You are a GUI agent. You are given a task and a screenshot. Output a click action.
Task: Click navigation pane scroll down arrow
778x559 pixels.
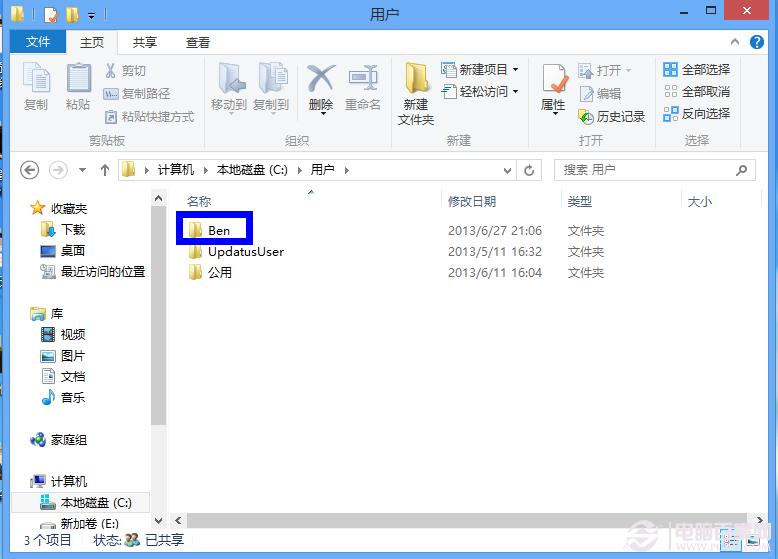158,521
